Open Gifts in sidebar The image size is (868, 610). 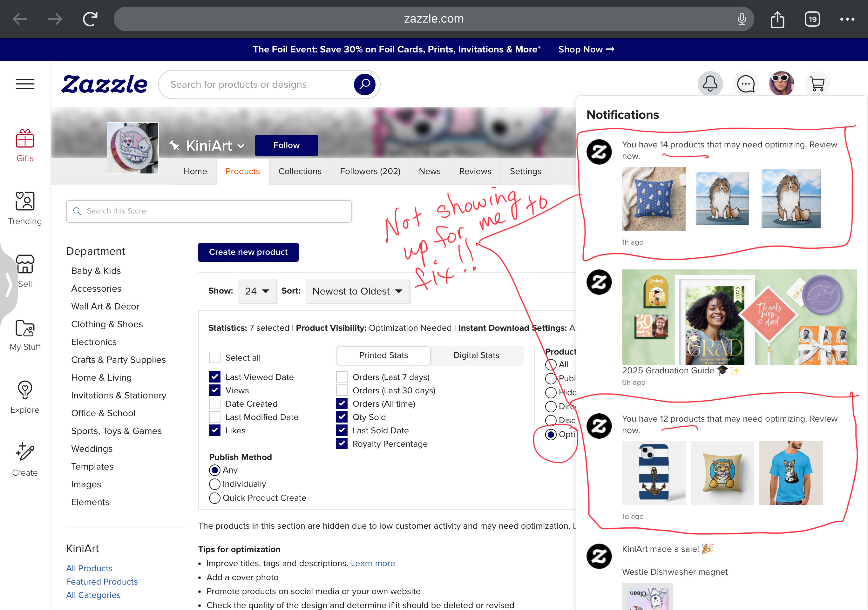25,146
